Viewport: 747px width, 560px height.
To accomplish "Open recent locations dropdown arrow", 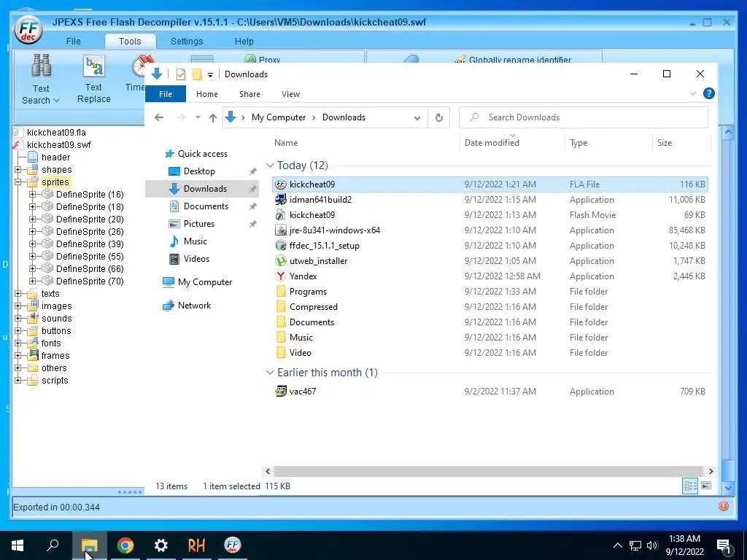I will pos(198,117).
